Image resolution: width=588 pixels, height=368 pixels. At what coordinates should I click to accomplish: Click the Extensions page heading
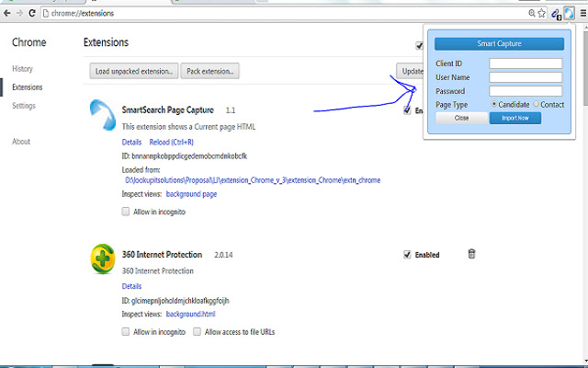click(106, 42)
